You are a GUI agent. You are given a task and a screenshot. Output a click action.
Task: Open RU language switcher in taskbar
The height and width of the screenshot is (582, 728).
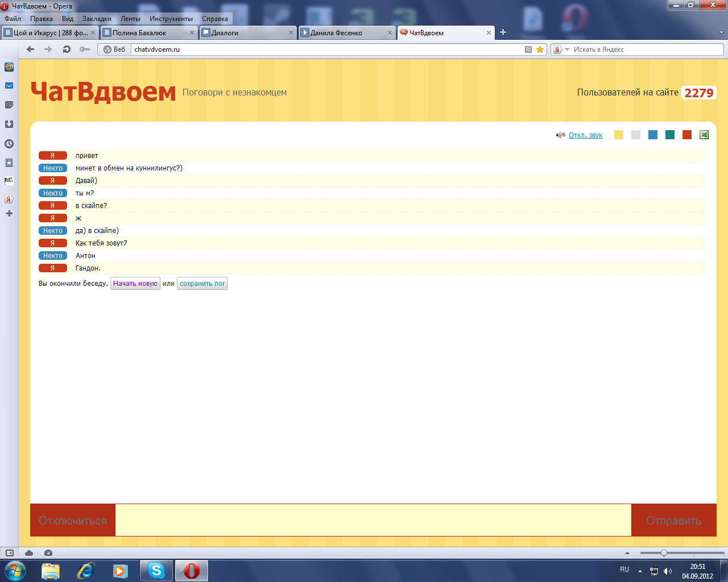point(624,569)
